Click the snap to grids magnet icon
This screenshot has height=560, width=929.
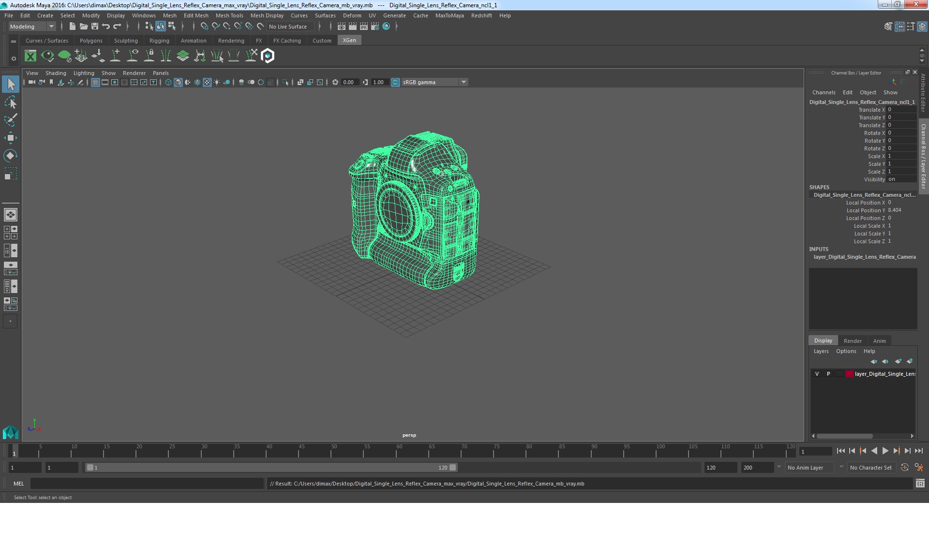pyautogui.click(x=204, y=27)
